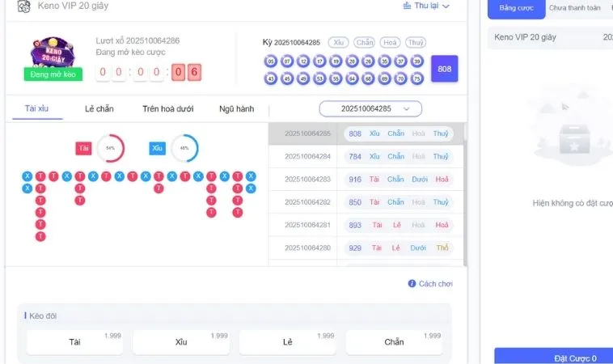Image resolution: width=613 pixels, height=364 pixels.
Task: Click the countdown digit 6
Action: (194, 72)
